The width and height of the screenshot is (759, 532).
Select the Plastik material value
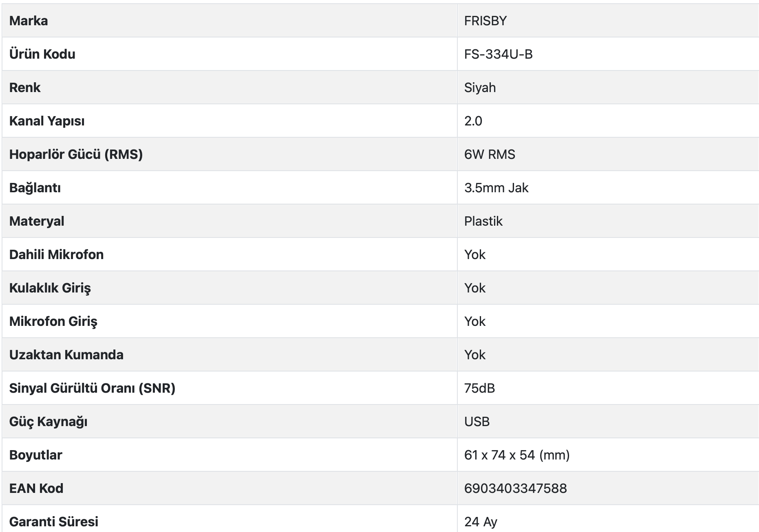tap(483, 221)
